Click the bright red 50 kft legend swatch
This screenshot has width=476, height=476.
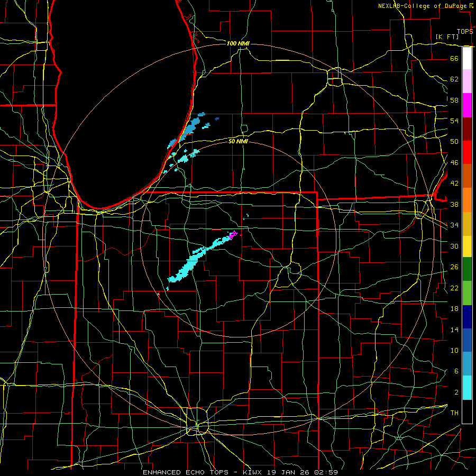[x=467, y=152]
